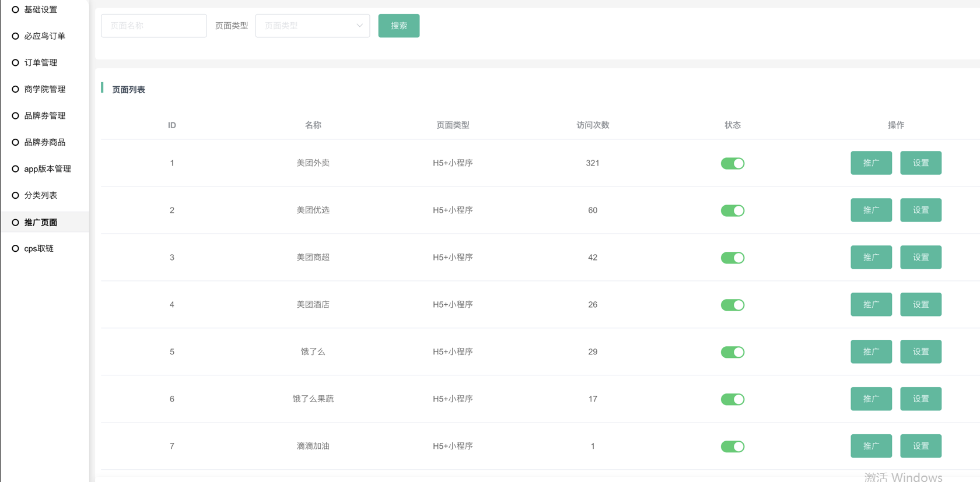Turn off the 美团酒店 status switch
Image resolution: width=980 pixels, height=482 pixels.
pyautogui.click(x=732, y=305)
